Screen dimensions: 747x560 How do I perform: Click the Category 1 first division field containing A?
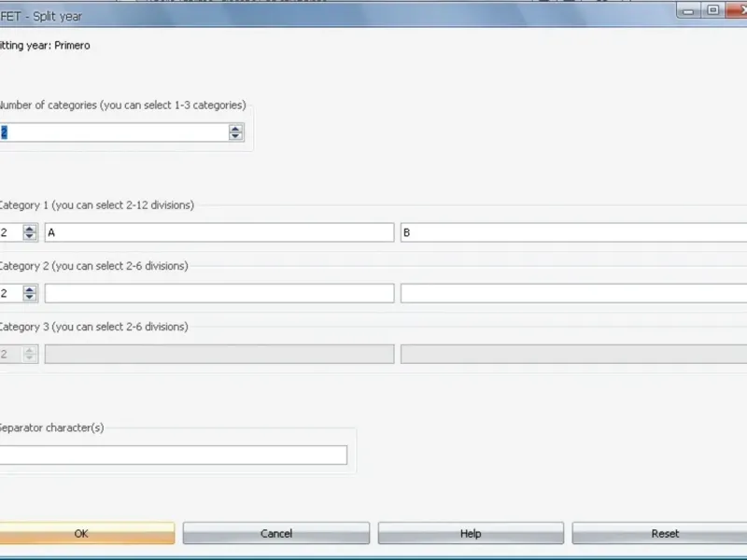pos(219,232)
